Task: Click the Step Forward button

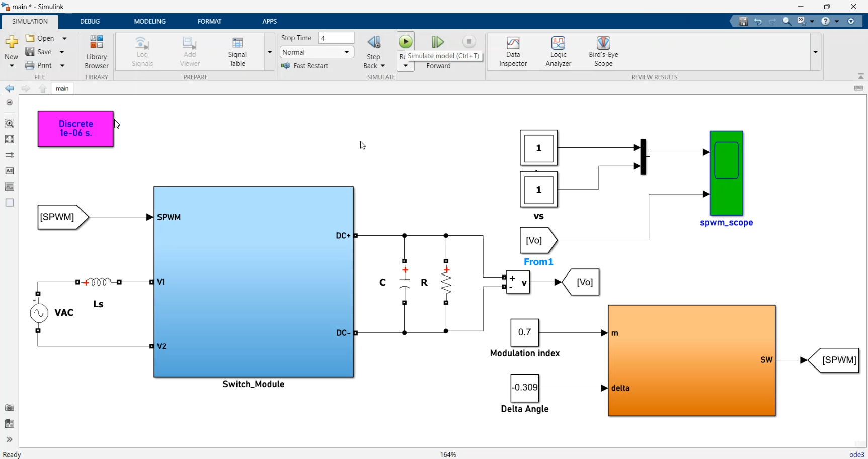Action: click(x=438, y=42)
